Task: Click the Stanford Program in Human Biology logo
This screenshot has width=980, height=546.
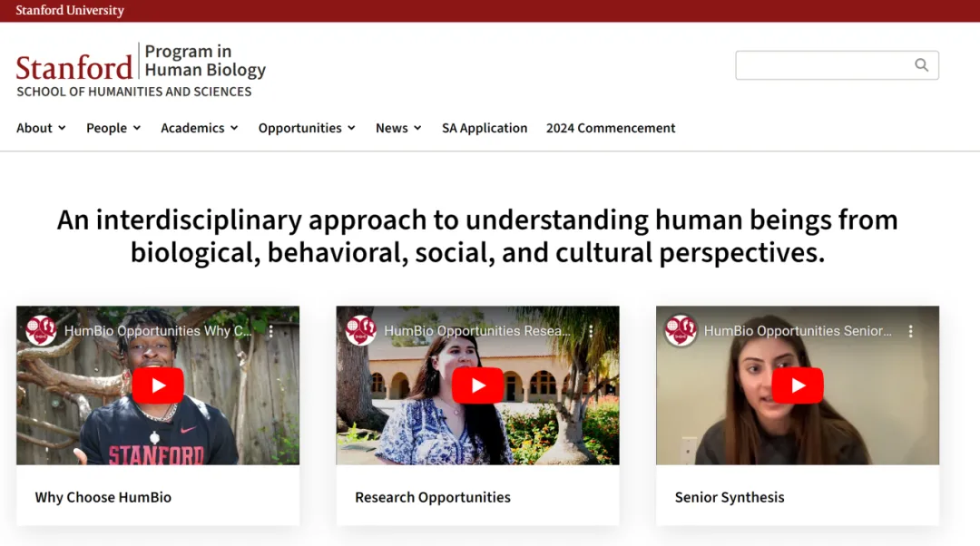Action: point(142,70)
